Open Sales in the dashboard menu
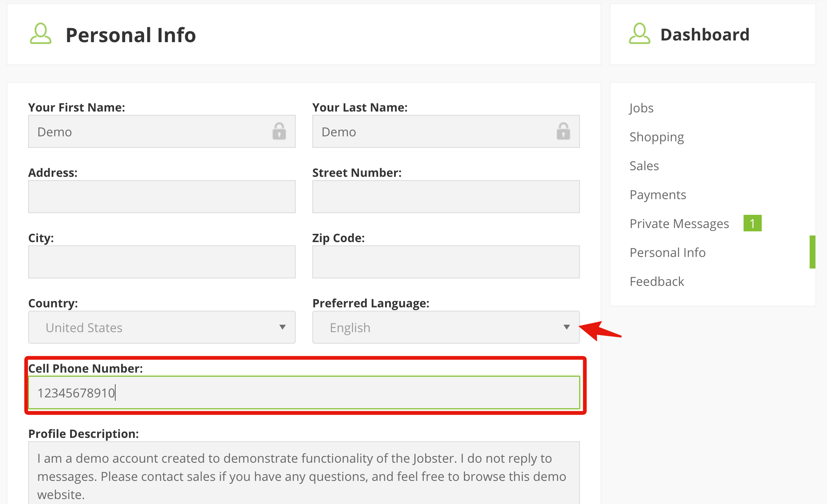 [644, 166]
